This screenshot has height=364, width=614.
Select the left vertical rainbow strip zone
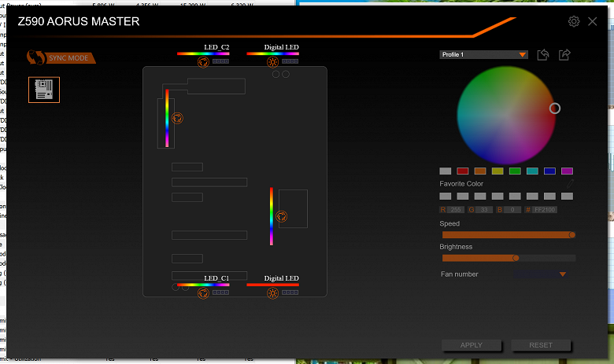[x=167, y=118]
